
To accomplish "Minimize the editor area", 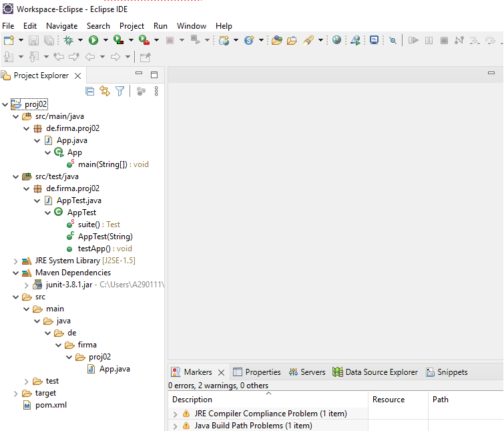I will [491, 73].
